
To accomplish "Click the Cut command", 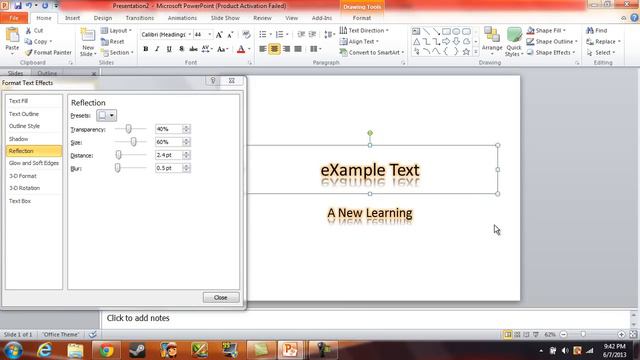I will (34, 31).
